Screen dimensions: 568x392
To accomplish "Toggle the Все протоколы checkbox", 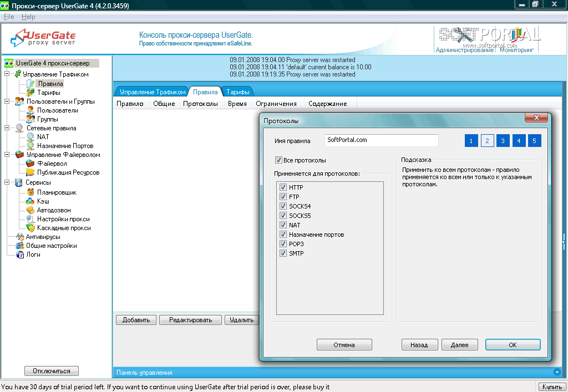I will pos(278,160).
